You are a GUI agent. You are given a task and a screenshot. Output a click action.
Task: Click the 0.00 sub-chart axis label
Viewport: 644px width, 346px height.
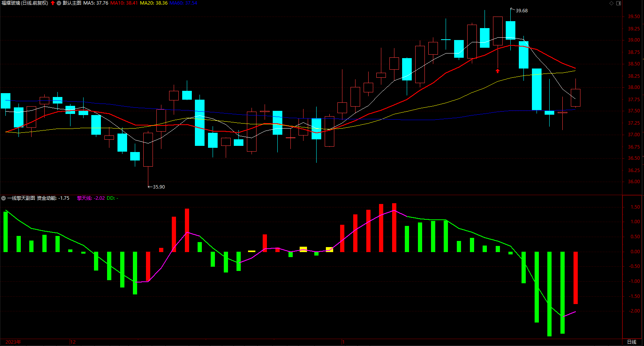click(x=635, y=252)
